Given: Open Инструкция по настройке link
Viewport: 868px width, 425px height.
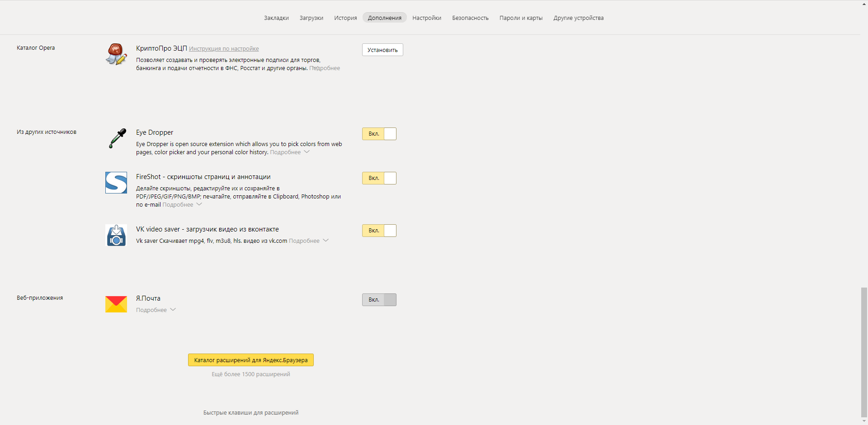Looking at the screenshot, I should point(224,49).
